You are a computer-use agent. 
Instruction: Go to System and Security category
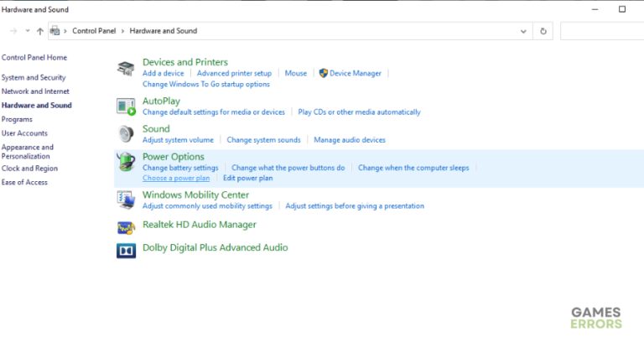tap(34, 77)
